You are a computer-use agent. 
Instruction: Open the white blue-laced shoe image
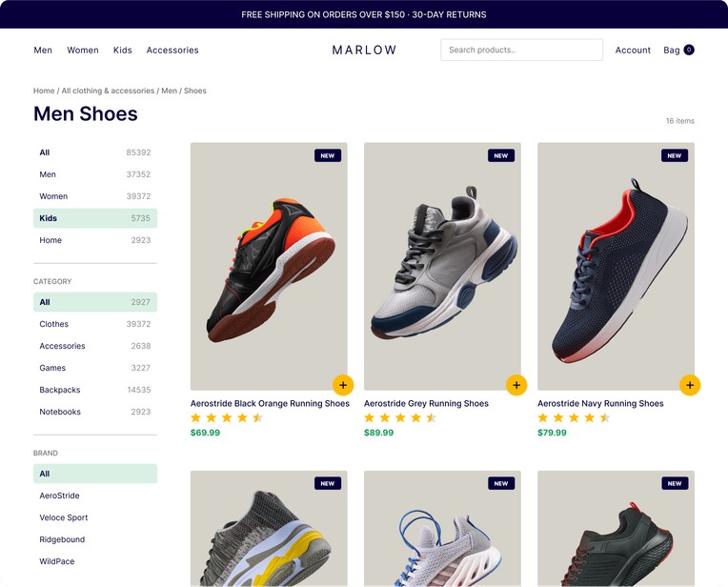pos(442,529)
